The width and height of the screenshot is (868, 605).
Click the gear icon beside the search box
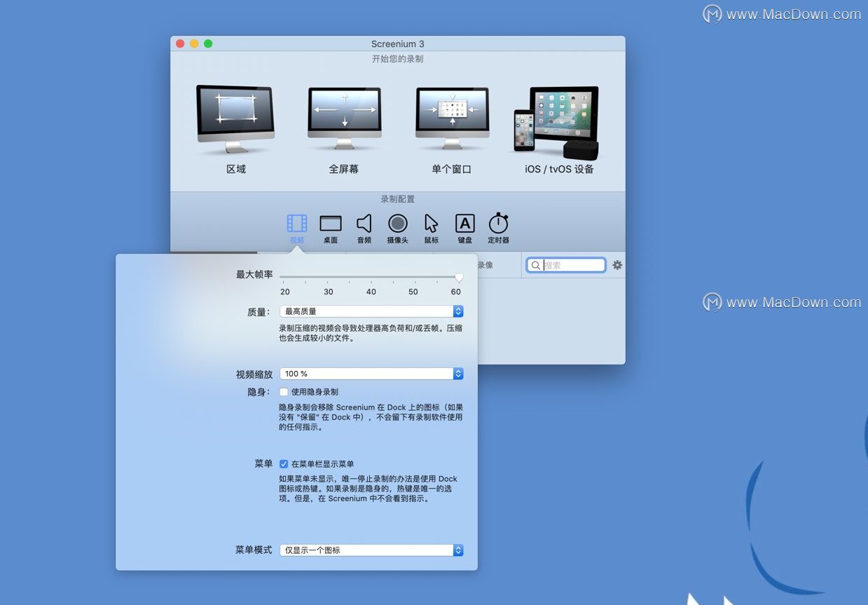tap(617, 265)
